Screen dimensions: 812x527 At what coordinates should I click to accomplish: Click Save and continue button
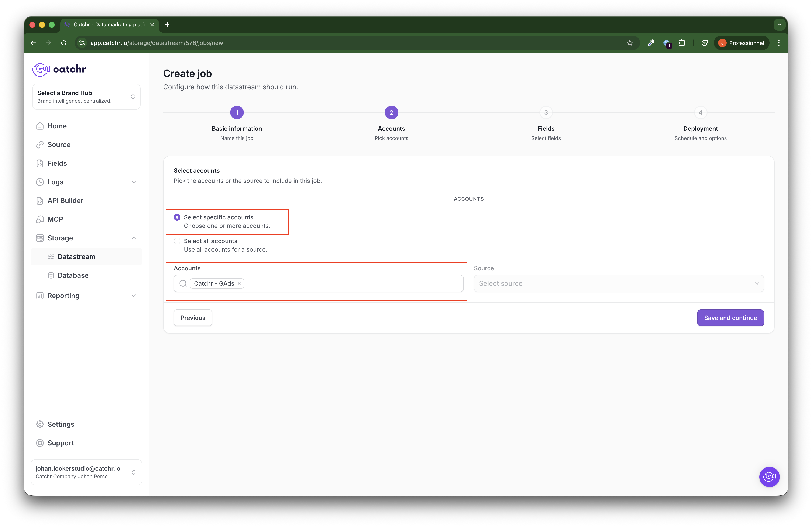click(730, 318)
